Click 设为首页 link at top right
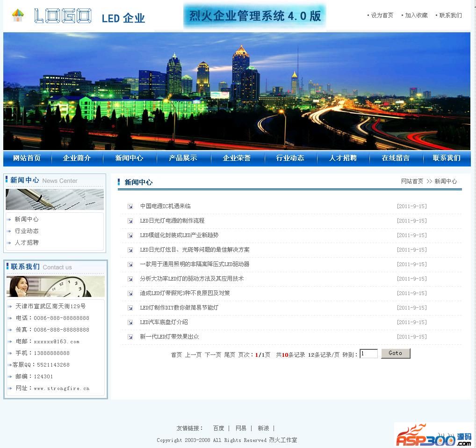 click(382, 15)
